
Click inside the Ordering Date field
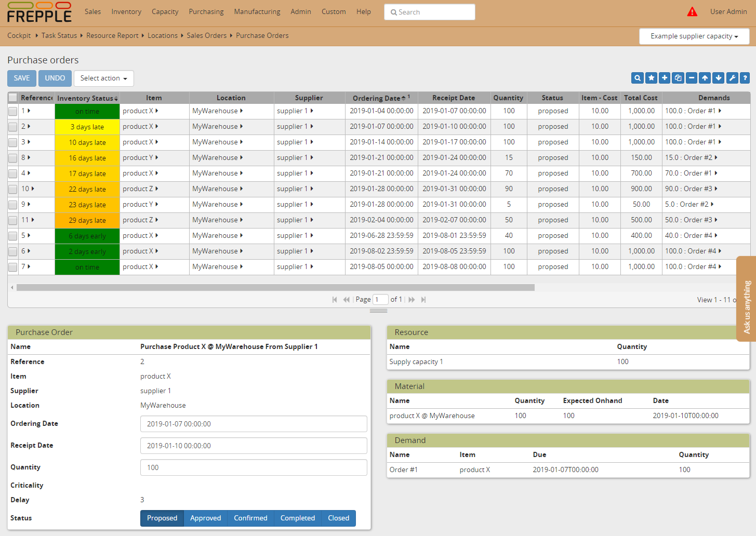253,424
